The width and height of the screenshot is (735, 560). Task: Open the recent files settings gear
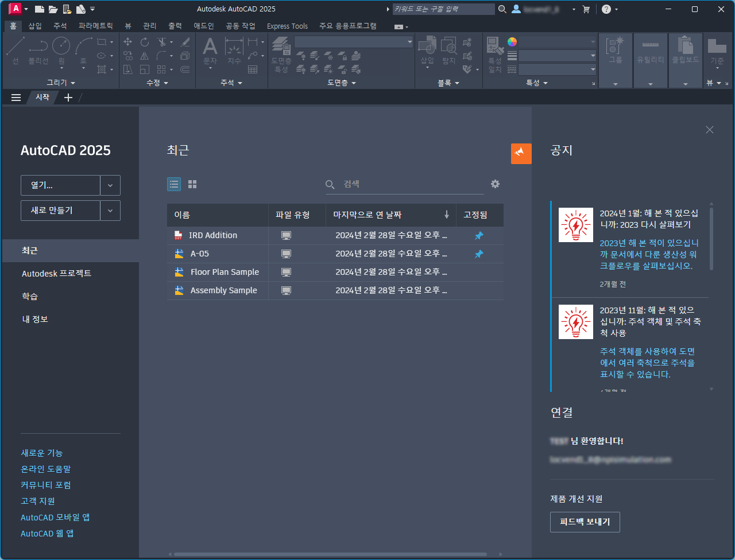tap(495, 184)
